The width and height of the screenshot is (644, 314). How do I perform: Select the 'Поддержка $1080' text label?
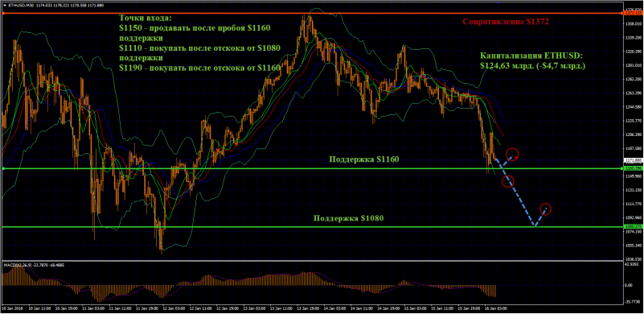pos(348,218)
